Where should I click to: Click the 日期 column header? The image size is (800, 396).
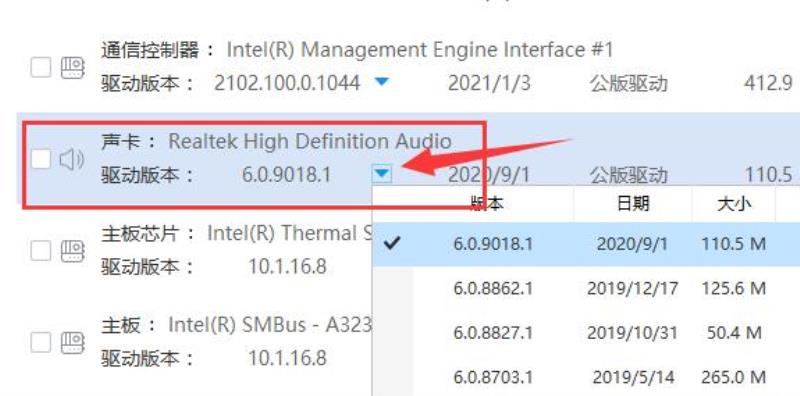(x=633, y=204)
